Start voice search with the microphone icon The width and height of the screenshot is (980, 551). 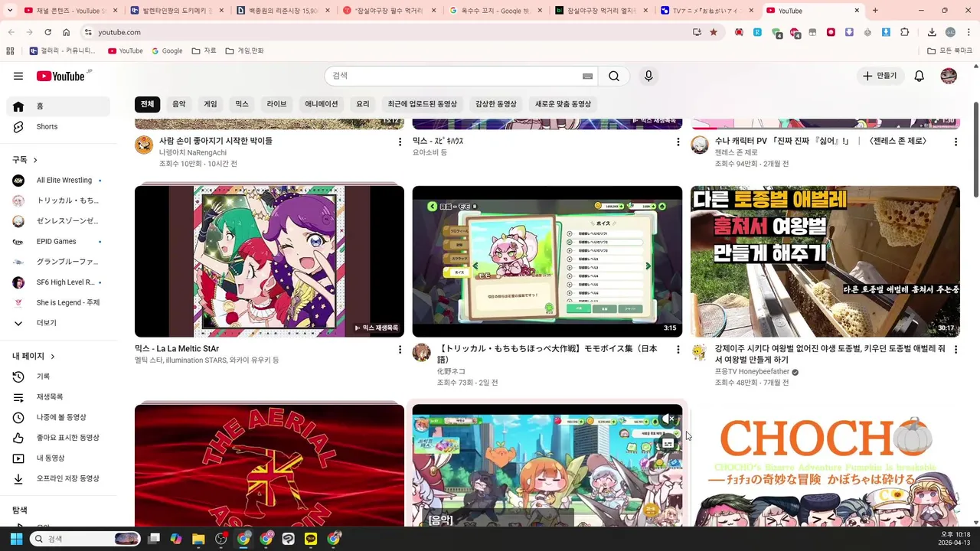(x=648, y=76)
